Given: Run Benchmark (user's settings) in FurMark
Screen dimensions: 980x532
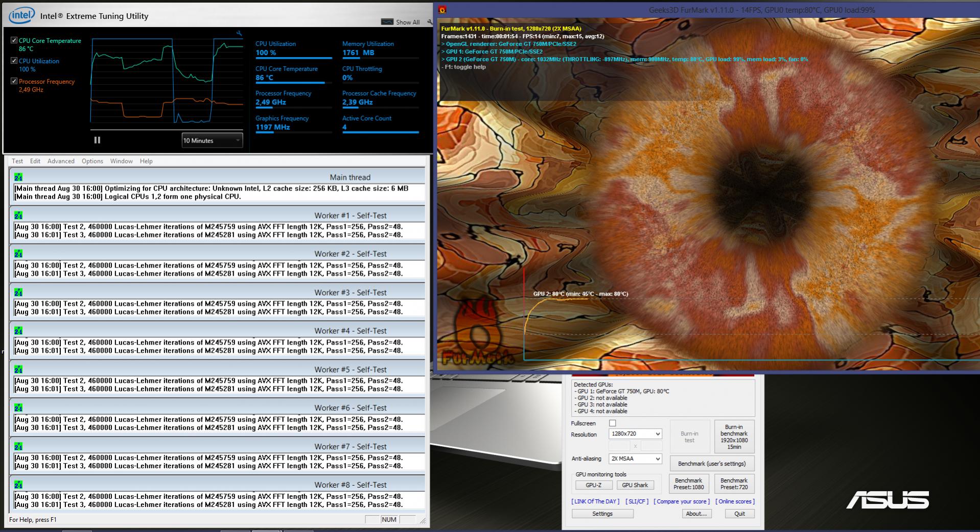Looking at the screenshot, I should click(712, 464).
